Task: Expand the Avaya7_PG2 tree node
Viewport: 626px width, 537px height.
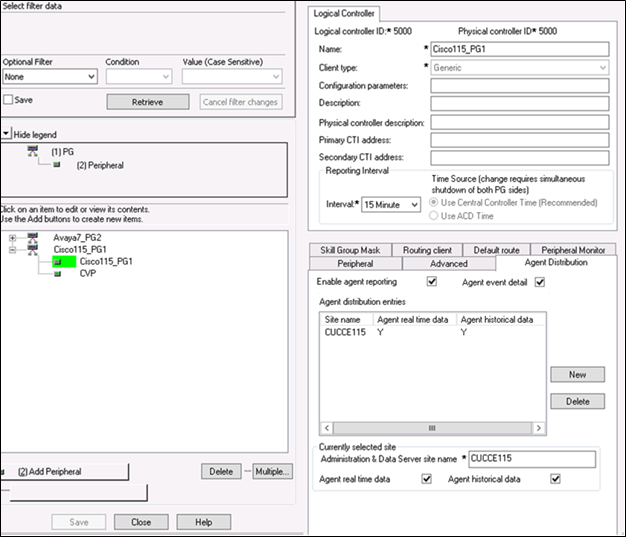Action: pyautogui.click(x=12, y=238)
